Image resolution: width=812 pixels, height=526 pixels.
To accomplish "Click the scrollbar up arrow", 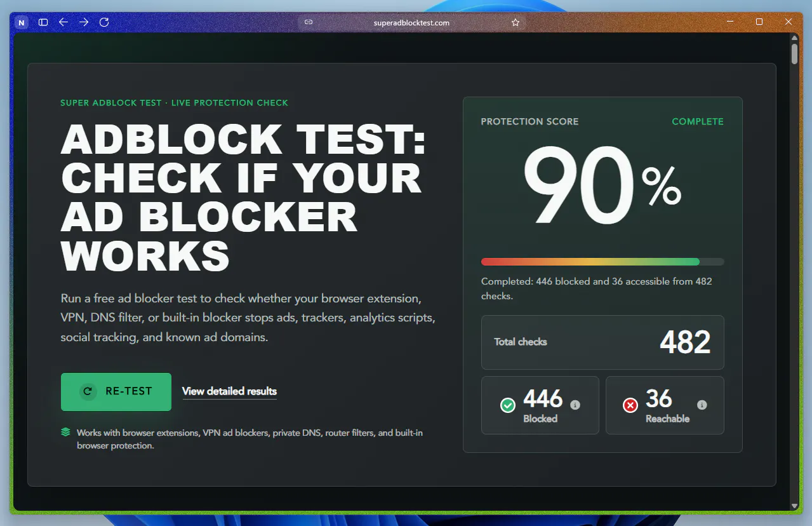I will click(x=794, y=37).
